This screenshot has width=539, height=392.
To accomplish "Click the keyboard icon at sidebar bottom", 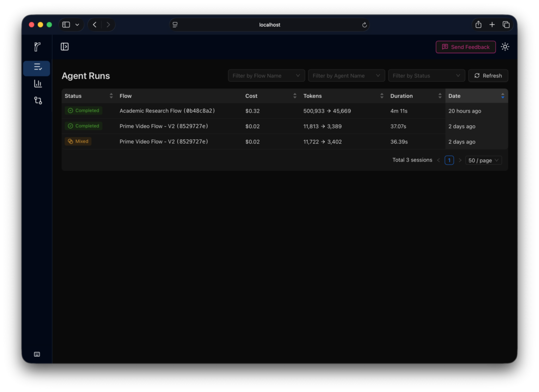I will 37,354.
